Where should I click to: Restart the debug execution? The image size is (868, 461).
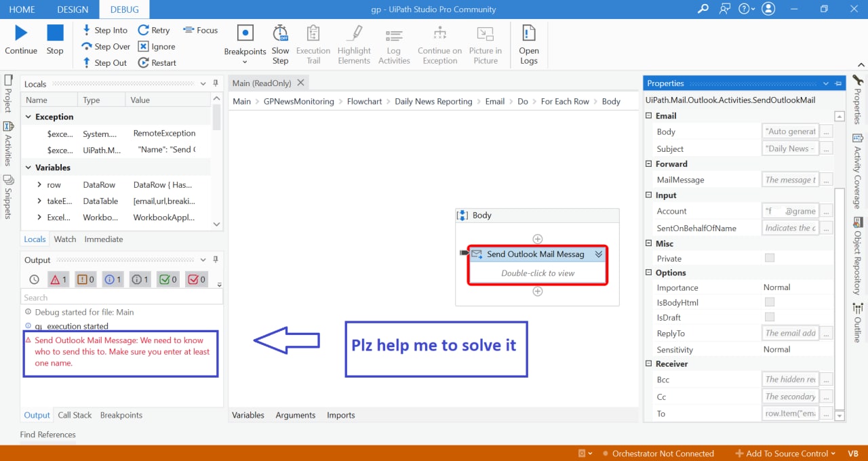[x=157, y=62]
